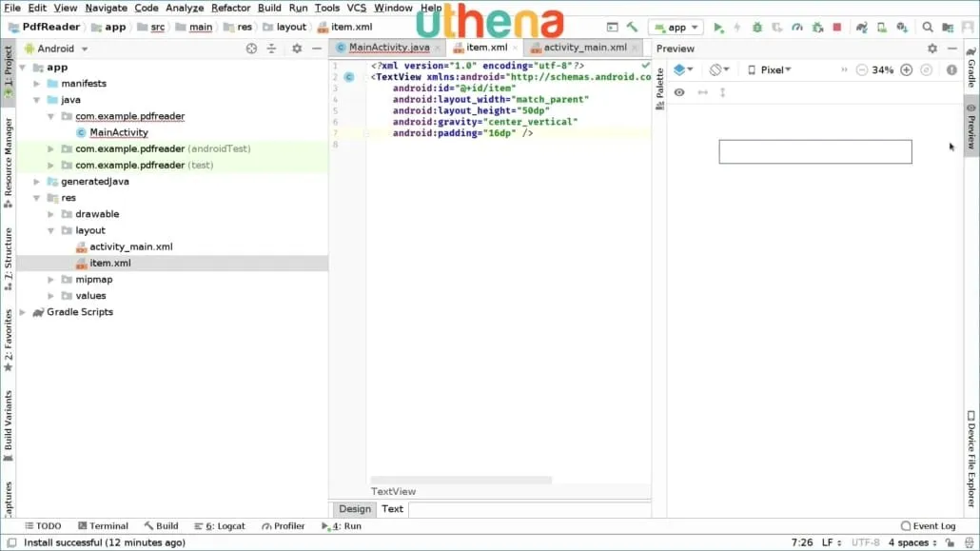The height and width of the screenshot is (551, 980).
Task: Expand the drawable folder
Action: pyautogui.click(x=50, y=214)
